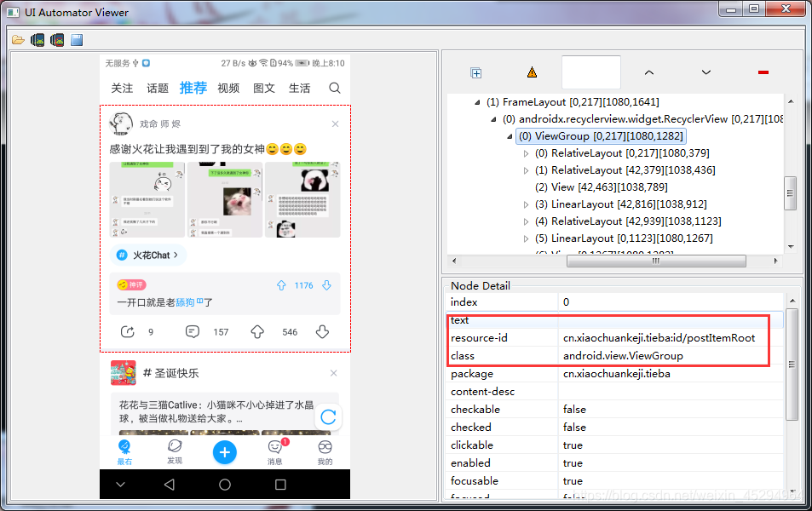
Task: Click the package value cn.xiaochuankeji.tieba
Action: tap(616, 374)
